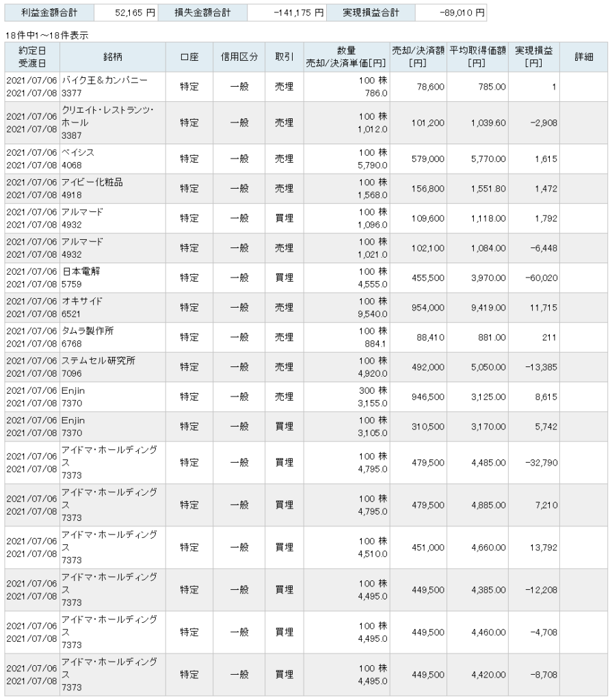The width and height of the screenshot is (610, 700).
Task: Click the -60,020 realized loss for 日本電解
Action: [x=541, y=278]
